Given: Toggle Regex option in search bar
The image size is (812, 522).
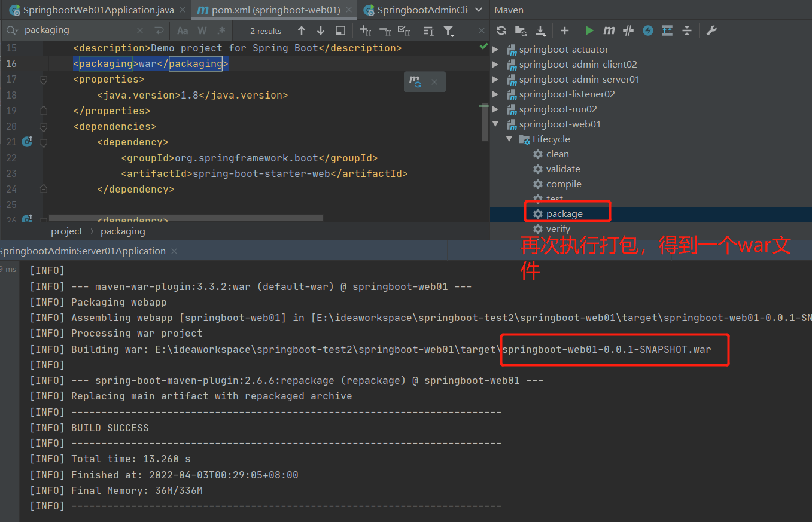Looking at the screenshot, I should 221,30.
